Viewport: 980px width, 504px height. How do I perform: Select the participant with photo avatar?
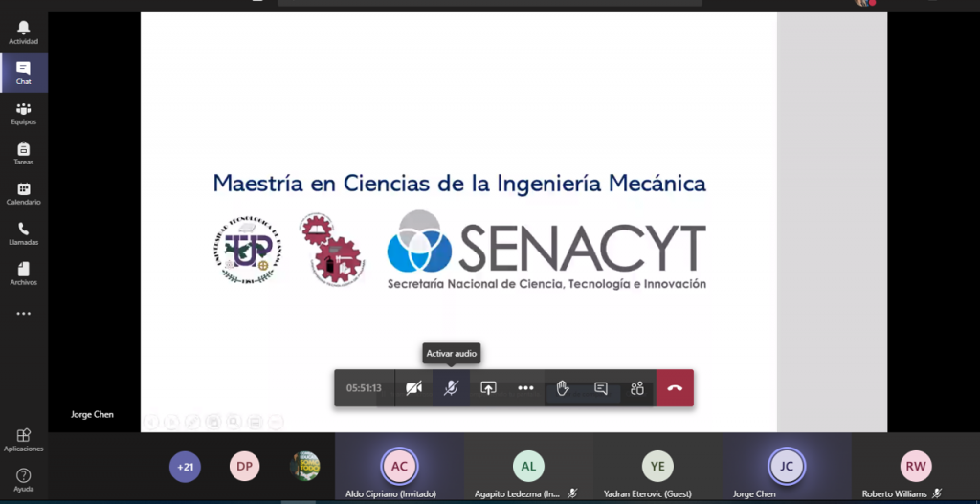304,467
